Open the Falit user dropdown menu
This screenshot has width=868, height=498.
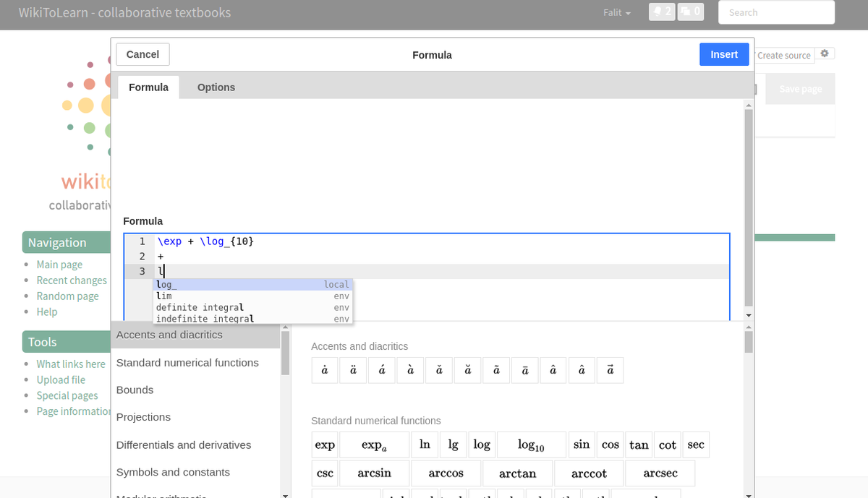point(616,13)
